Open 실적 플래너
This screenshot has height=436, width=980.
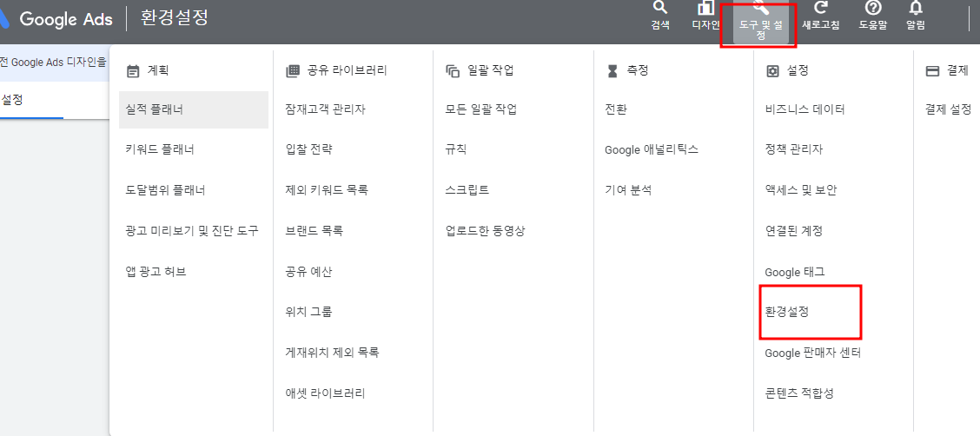coord(194,110)
